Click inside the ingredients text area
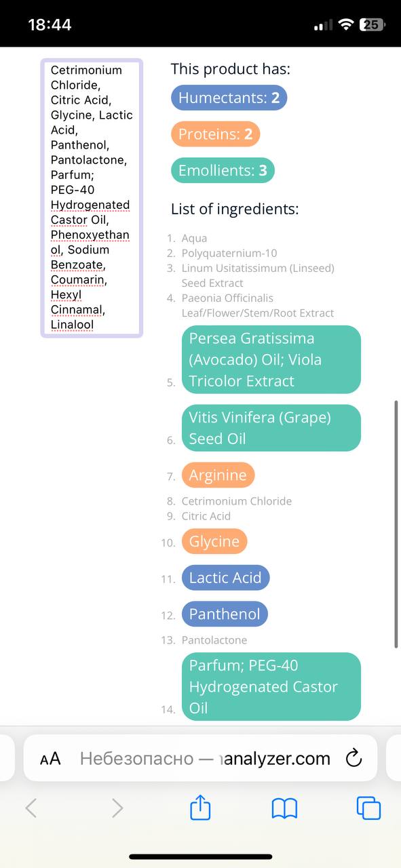Screen dimensions: 401x868 (x=92, y=197)
